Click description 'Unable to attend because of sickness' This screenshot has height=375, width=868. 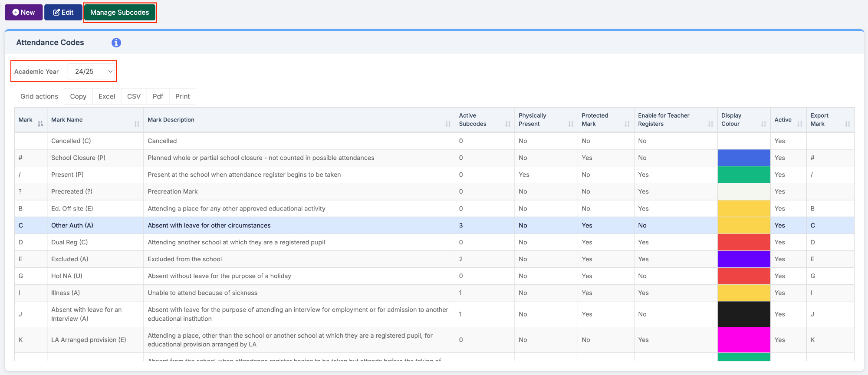click(x=202, y=293)
